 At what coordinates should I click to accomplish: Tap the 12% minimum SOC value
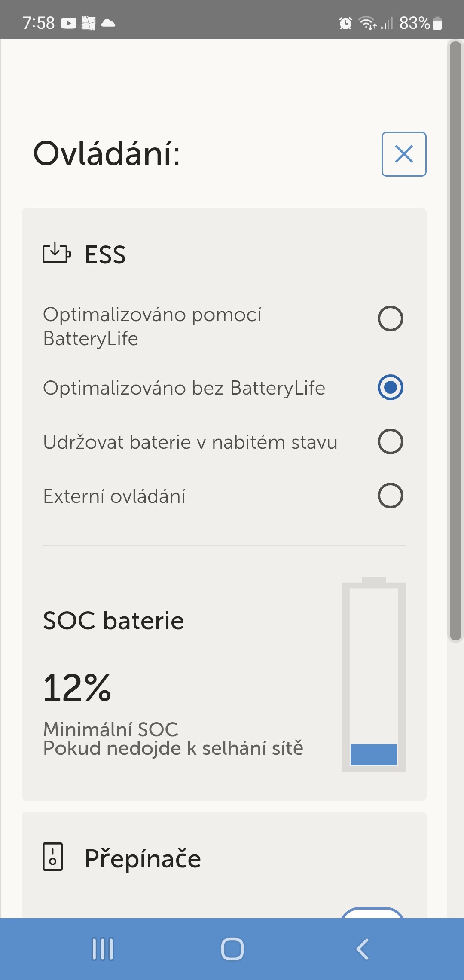click(77, 688)
